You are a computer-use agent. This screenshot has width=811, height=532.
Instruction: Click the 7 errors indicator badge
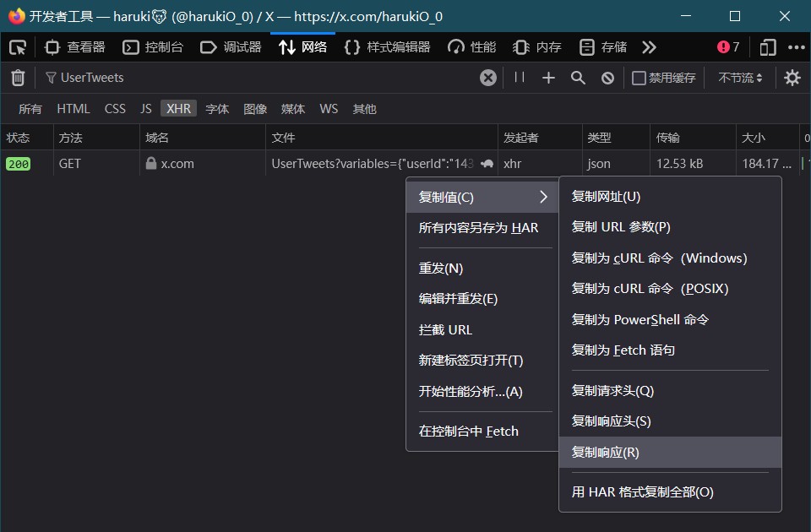728,47
